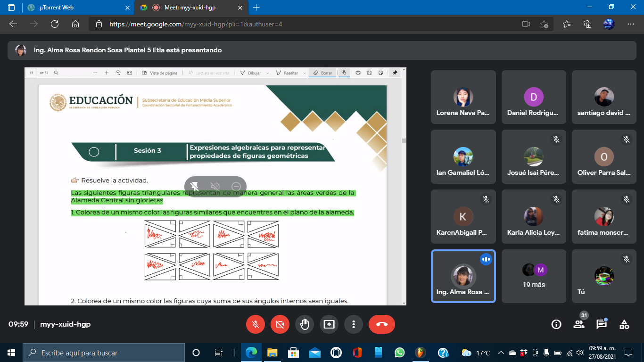Unpin the presentation with the pin icon
Screen dimensions: 644x362
point(194,186)
